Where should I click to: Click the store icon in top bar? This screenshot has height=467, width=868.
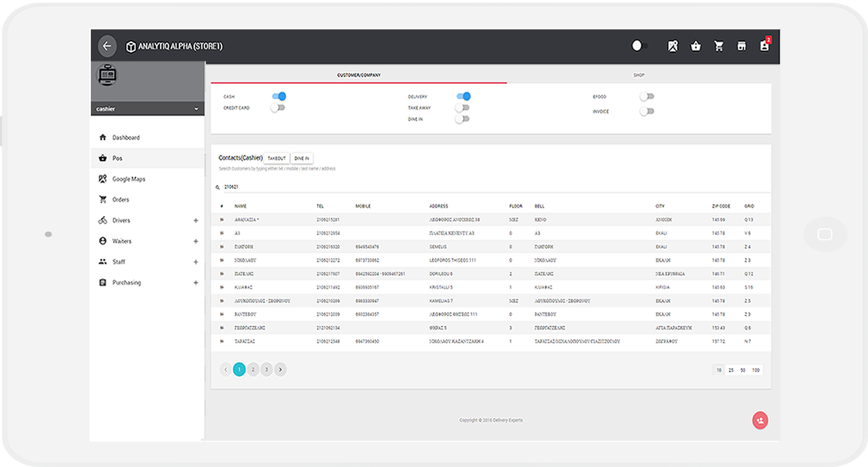(x=742, y=46)
